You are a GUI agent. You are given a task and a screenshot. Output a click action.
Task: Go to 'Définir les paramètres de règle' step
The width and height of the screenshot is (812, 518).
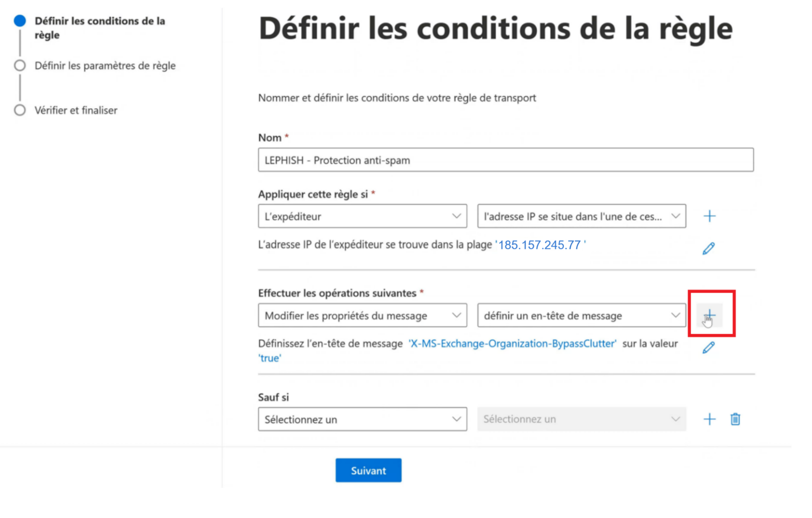[x=105, y=65]
